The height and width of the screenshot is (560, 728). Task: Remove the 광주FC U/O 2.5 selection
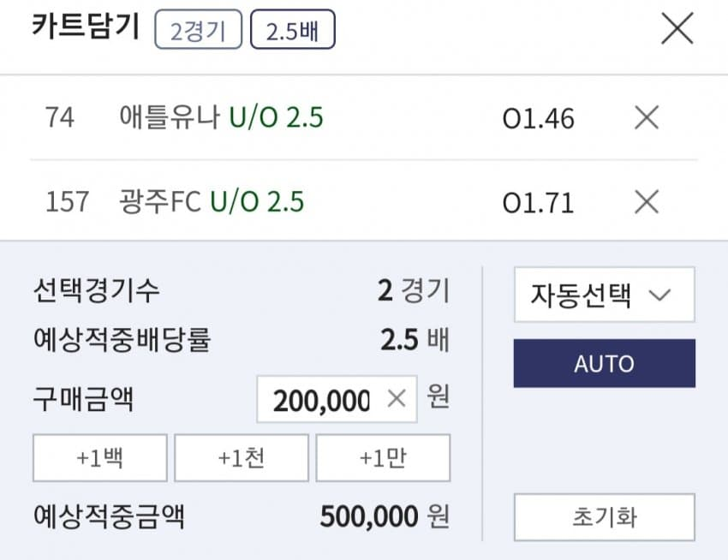tap(646, 202)
